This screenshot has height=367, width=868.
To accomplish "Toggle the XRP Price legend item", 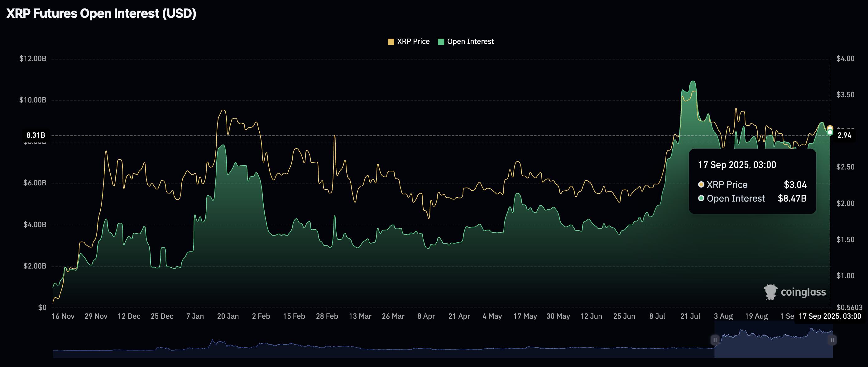I will coord(413,41).
